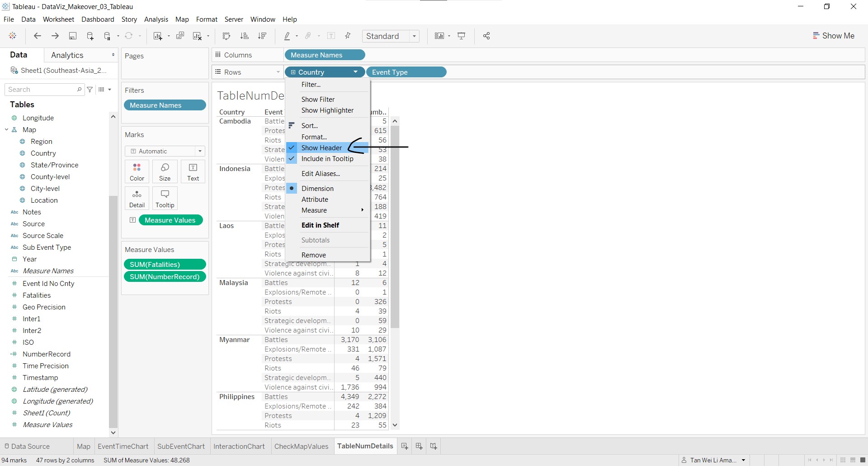The height and width of the screenshot is (466, 868).
Task: Click the Search fields input box
Action: pos(42,90)
